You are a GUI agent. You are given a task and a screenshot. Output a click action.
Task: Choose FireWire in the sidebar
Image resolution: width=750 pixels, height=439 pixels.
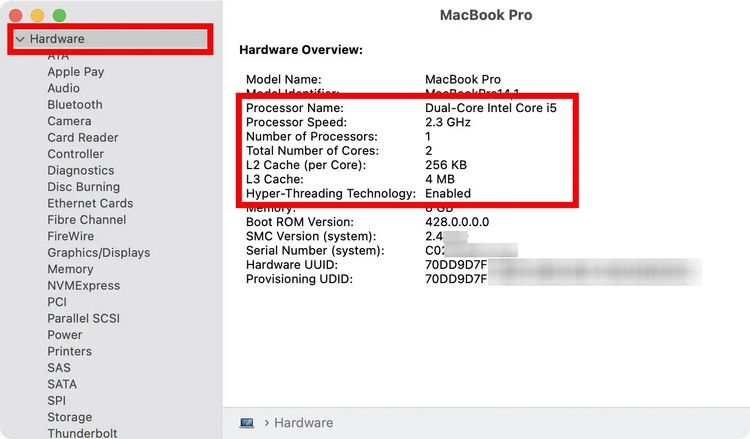click(x=71, y=236)
